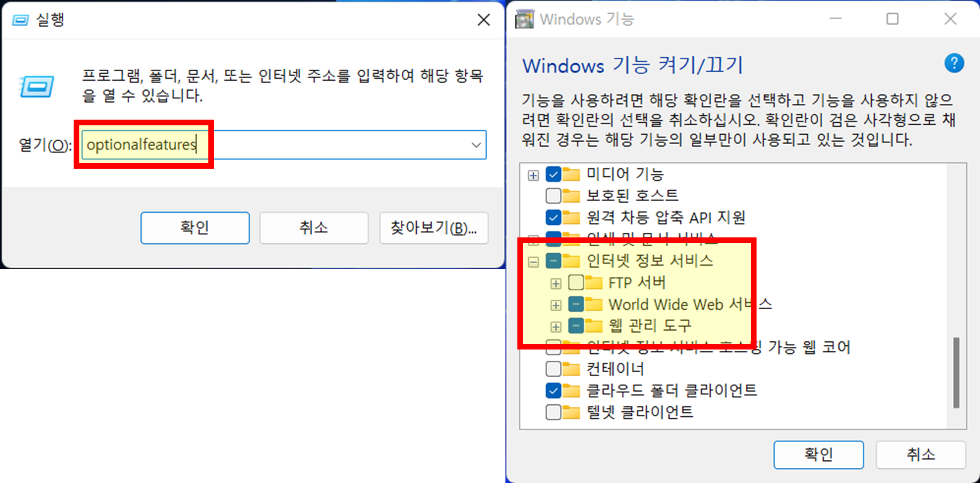Viewport: 980px width, 483px height.
Task: Click 확인 in Windows 기능 window
Action: tap(819, 455)
